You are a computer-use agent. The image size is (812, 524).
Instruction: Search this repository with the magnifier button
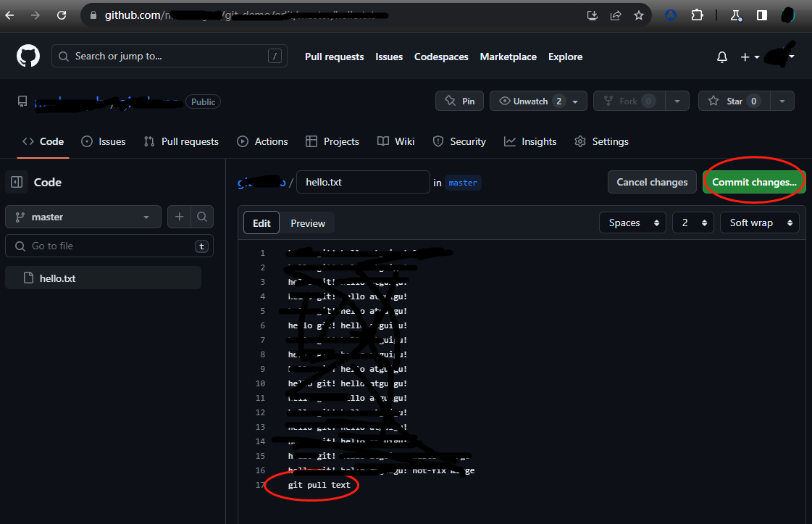[202, 217]
